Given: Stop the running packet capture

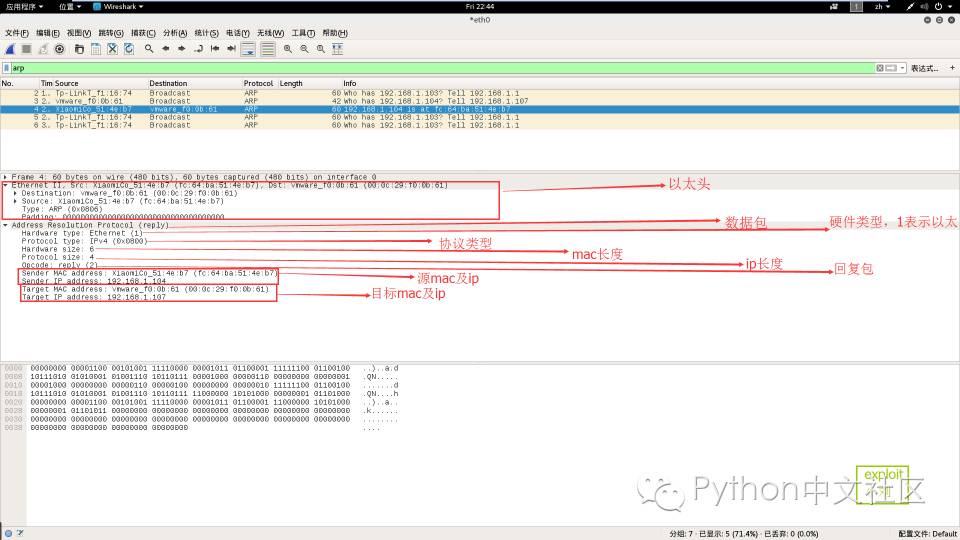Looking at the screenshot, I should click(x=26, y=49).
